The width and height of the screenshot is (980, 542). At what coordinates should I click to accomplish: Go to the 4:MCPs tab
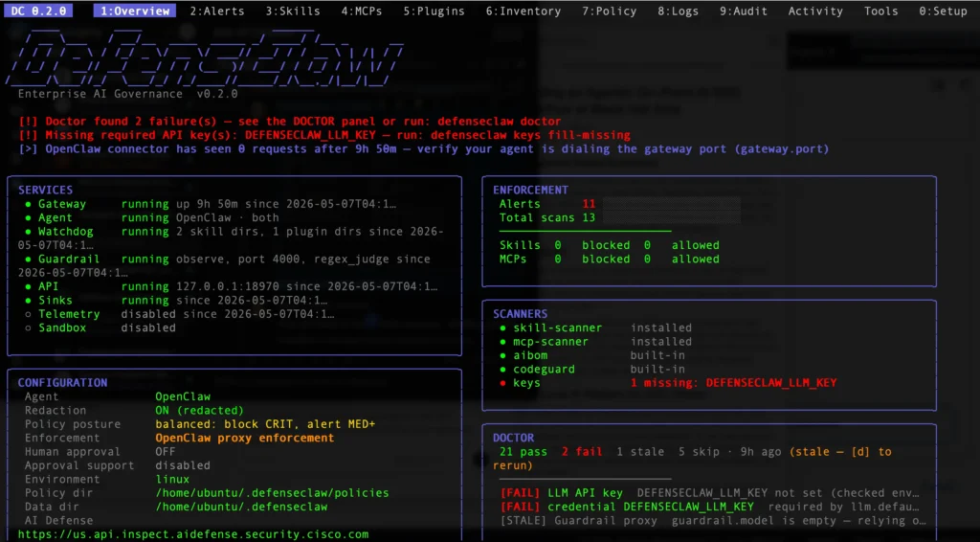tap(361, 11)
